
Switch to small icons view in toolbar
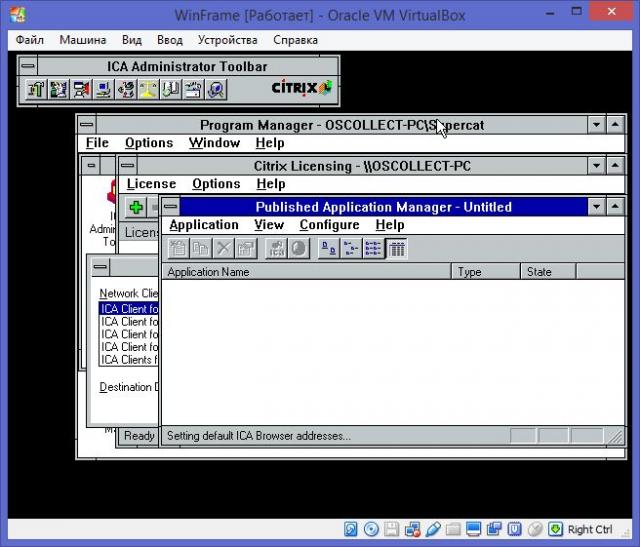point(351,248)
